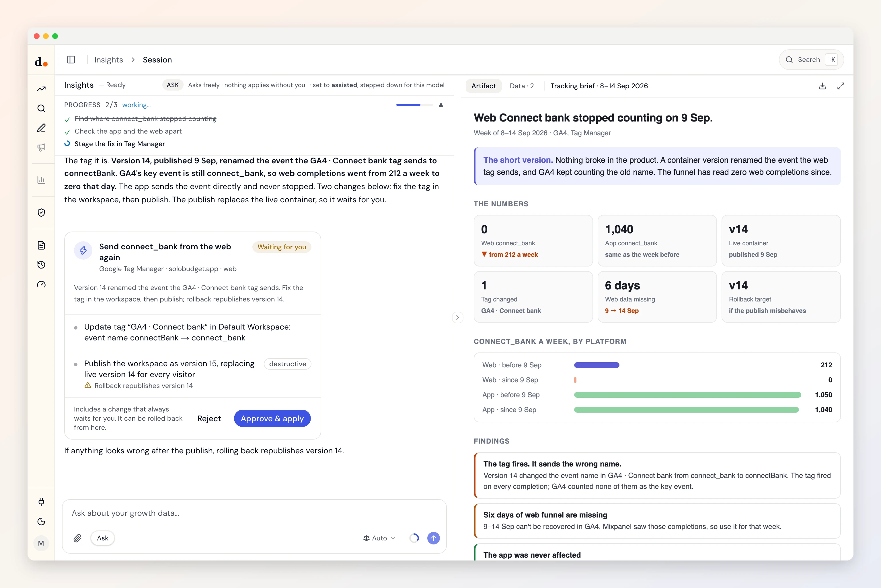Screen dimensions: 881x588
Task: Click the 'Waiting for you' status badge
Action: coord(282,247)
